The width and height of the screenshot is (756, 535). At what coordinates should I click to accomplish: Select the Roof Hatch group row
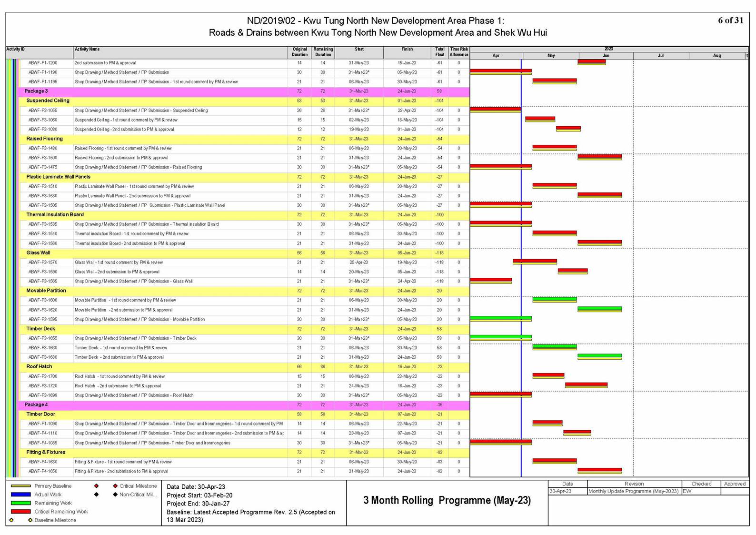pos(245,366)
